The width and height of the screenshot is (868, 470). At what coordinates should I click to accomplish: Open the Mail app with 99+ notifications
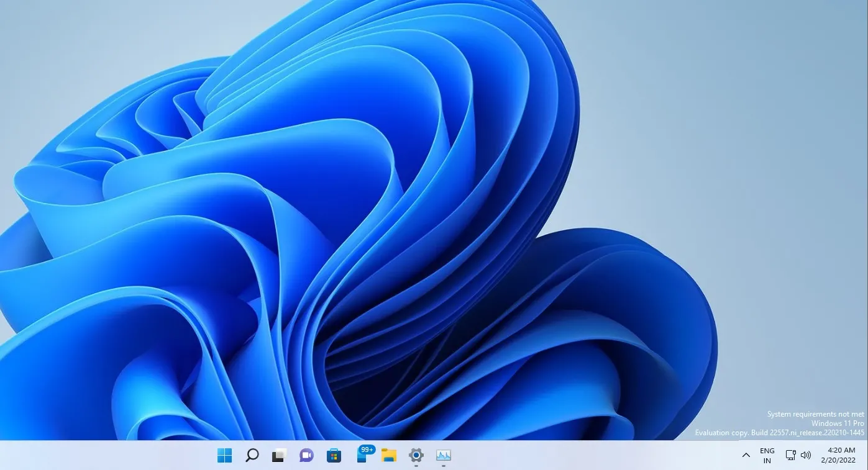pyautogui.click(x=361, y=457)
